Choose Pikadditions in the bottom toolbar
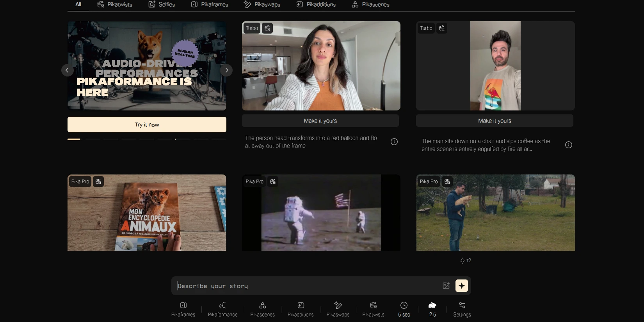This screenshot has width=644, height=322. [301, 309]
